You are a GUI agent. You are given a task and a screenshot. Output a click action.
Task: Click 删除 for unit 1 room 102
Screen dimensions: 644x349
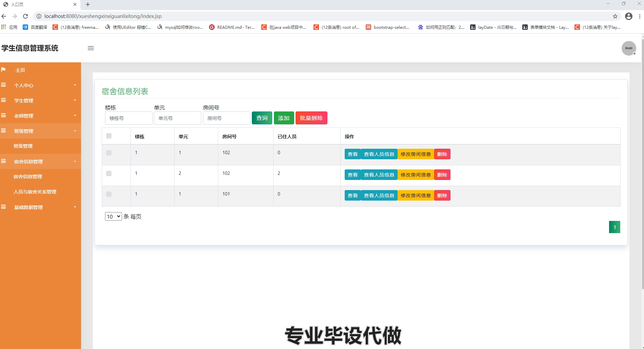442,154
